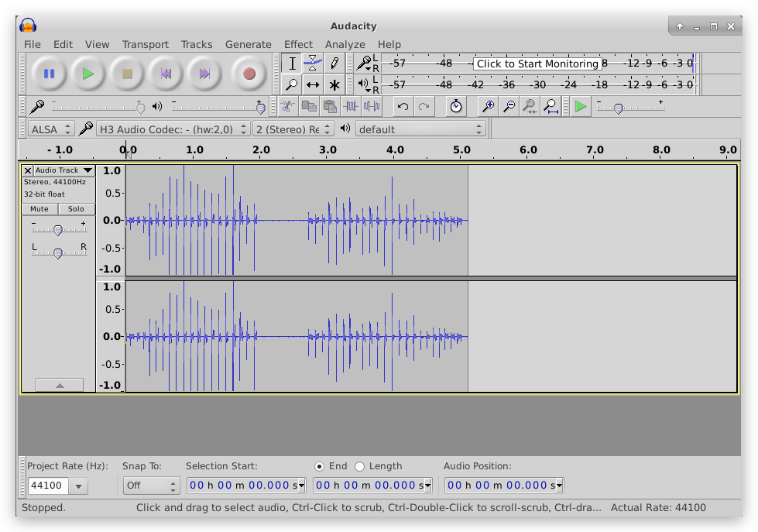Click the play-at-speed slider handle
Image resolution: width=758 pixels, height=532 pixels.
pos(619,108)
